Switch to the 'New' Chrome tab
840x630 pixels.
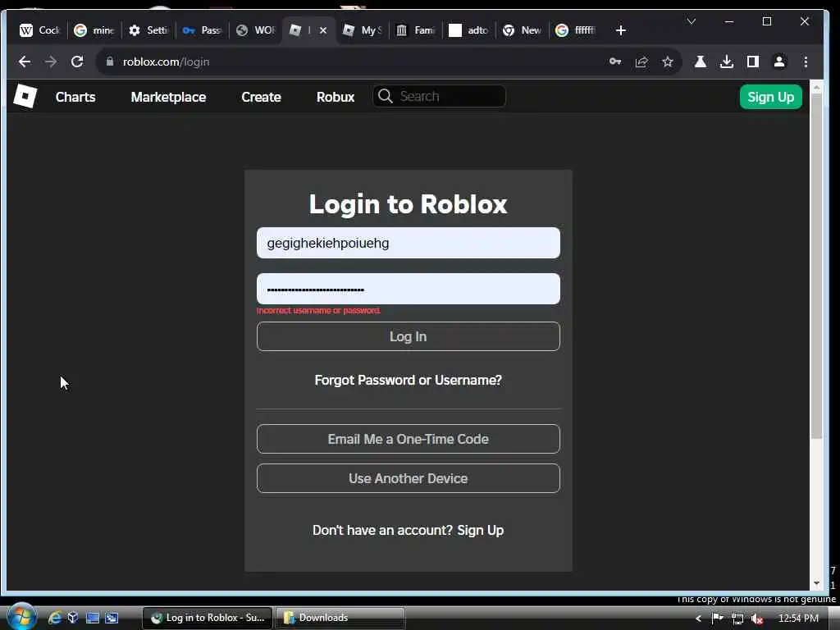point(523,30)
